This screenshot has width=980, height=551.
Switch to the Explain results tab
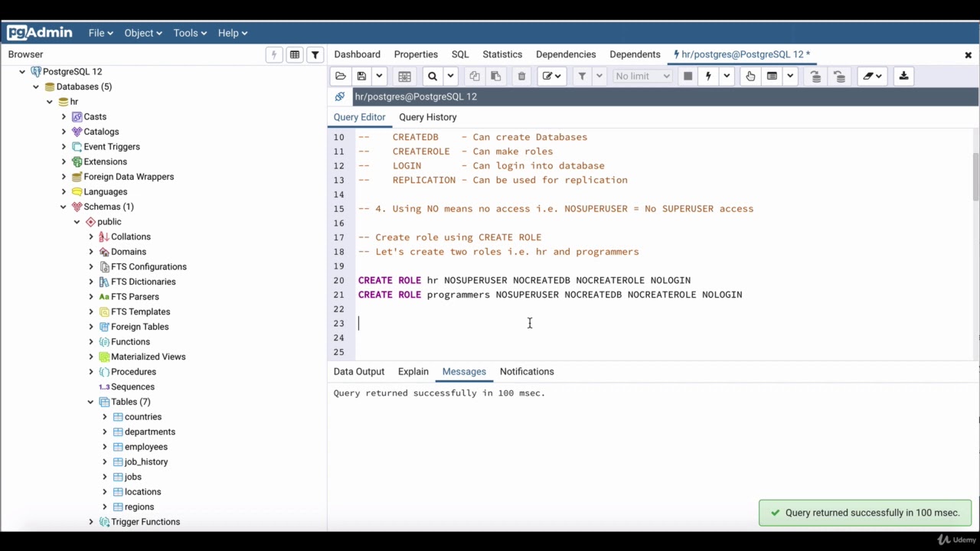(x=413, y=371)
